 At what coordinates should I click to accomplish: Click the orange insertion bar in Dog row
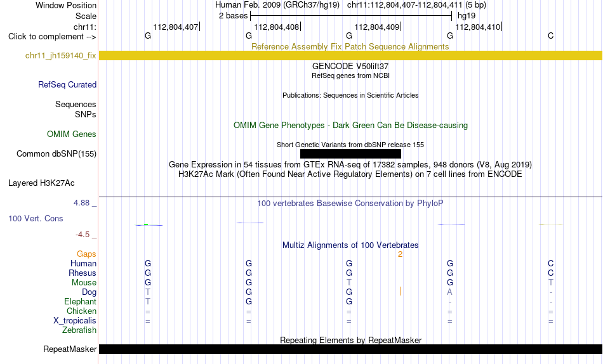pyautogui.click(x=401, y=291)
